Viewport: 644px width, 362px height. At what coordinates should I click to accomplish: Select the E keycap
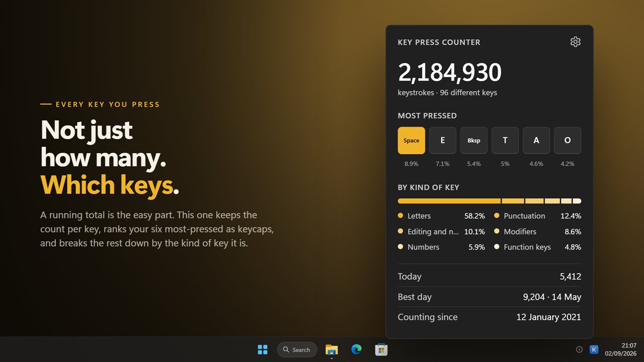pyautogui.click(x=443, y=140)
